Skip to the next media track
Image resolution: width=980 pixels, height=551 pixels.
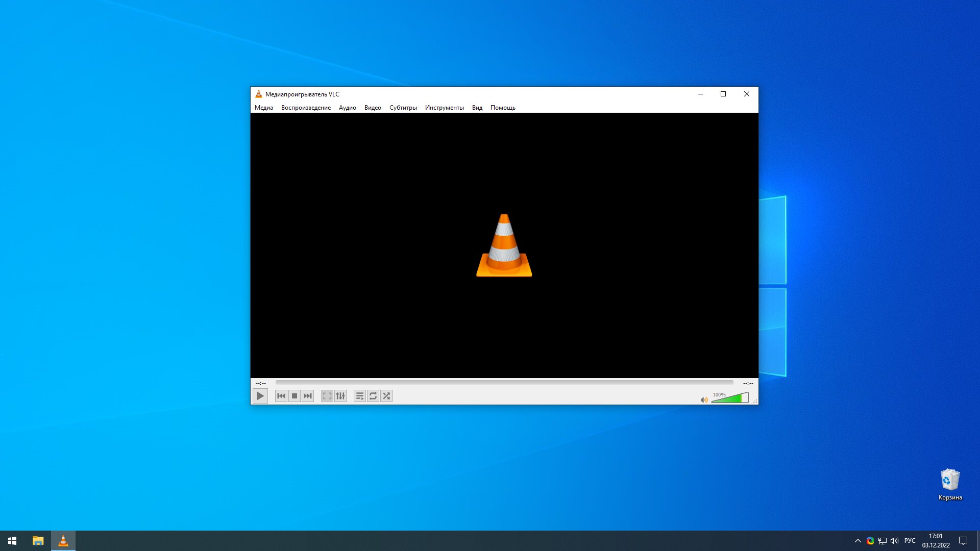point(308,396)
